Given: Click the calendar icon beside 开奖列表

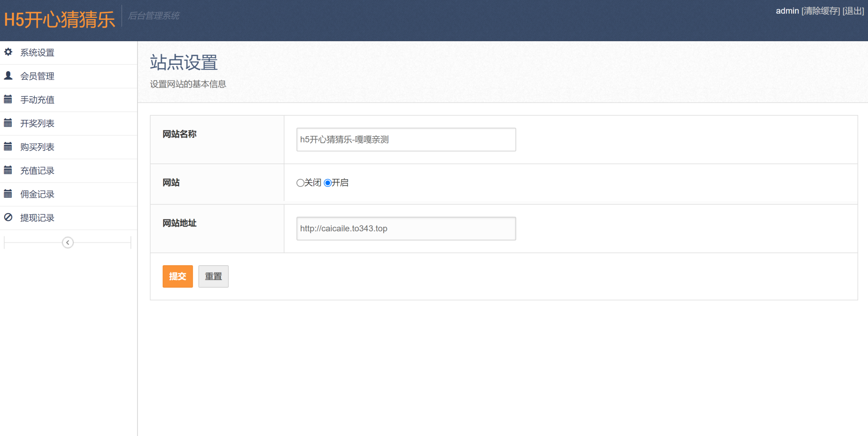Looking at the screenshot, I should pyautogui.click(x=8, y=123).
